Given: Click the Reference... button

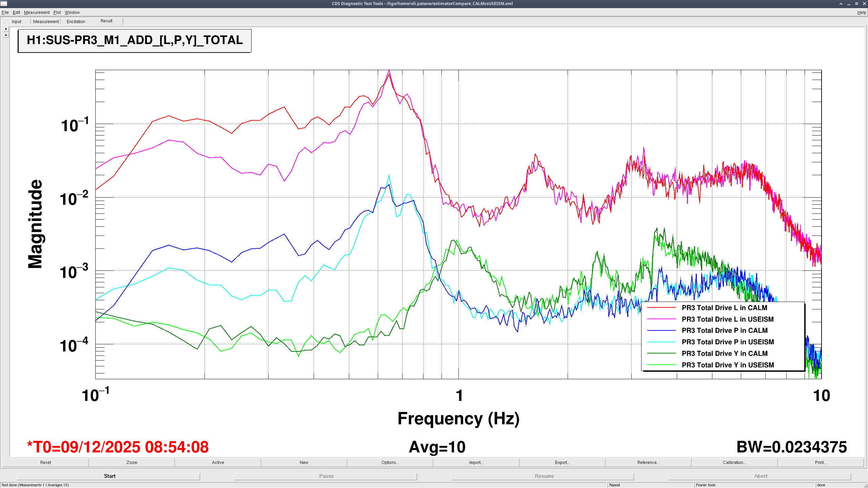Looking at the screenshot, I should point(648,463).
